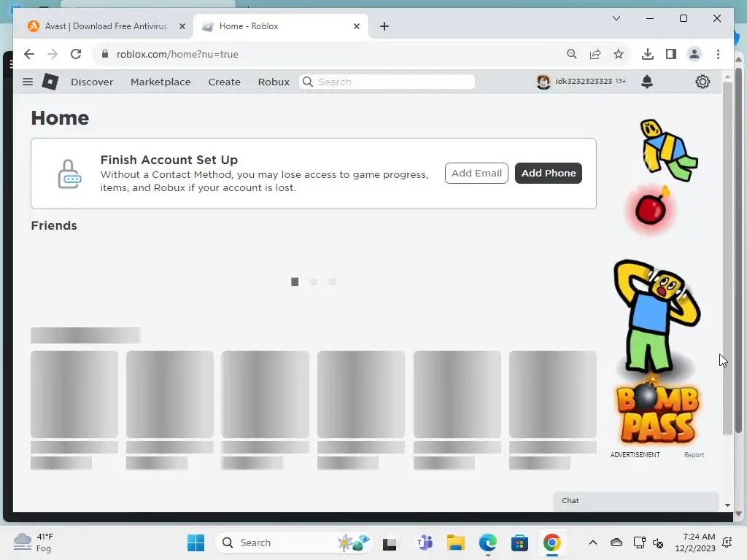Expand the Chat panel
Viewport: 747px width, 560px height.
636,501
